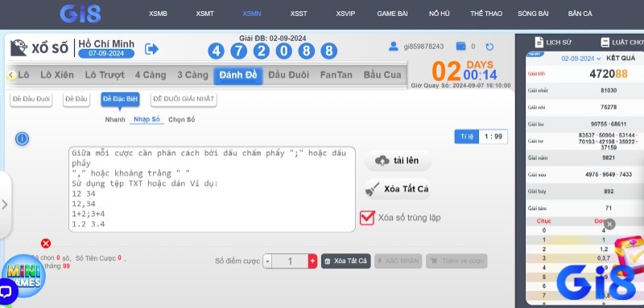Click the Xổ Số lottery ball icon
The width and height of the screenshot is (644, 308).
19,48
